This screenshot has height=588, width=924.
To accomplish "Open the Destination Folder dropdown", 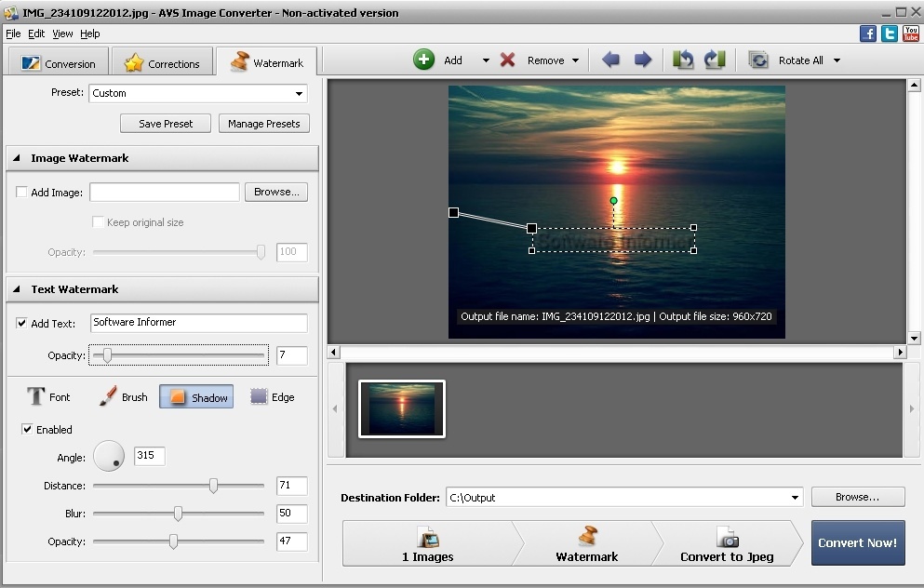I will [796, 497].
